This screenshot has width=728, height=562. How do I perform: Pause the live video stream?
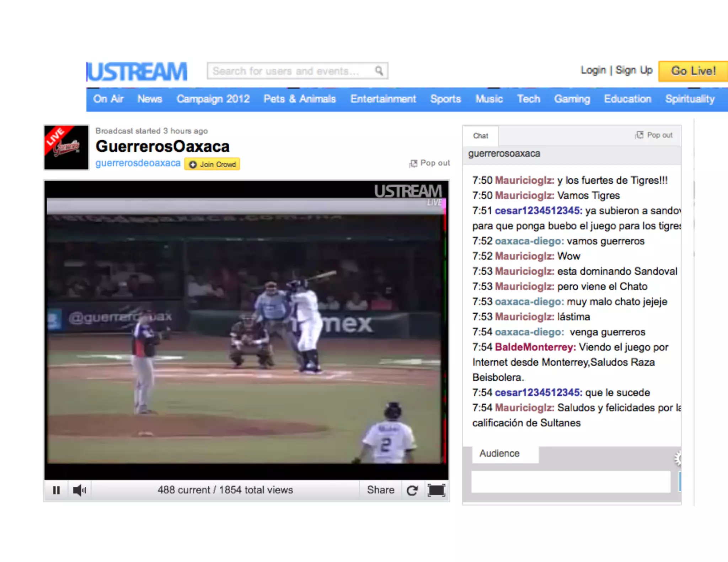point(56,490)
